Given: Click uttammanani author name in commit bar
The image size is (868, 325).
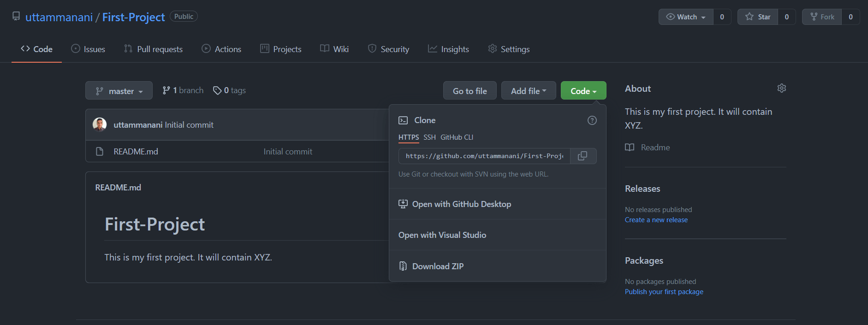Looking at the screenshot, I should coord(138,125).
